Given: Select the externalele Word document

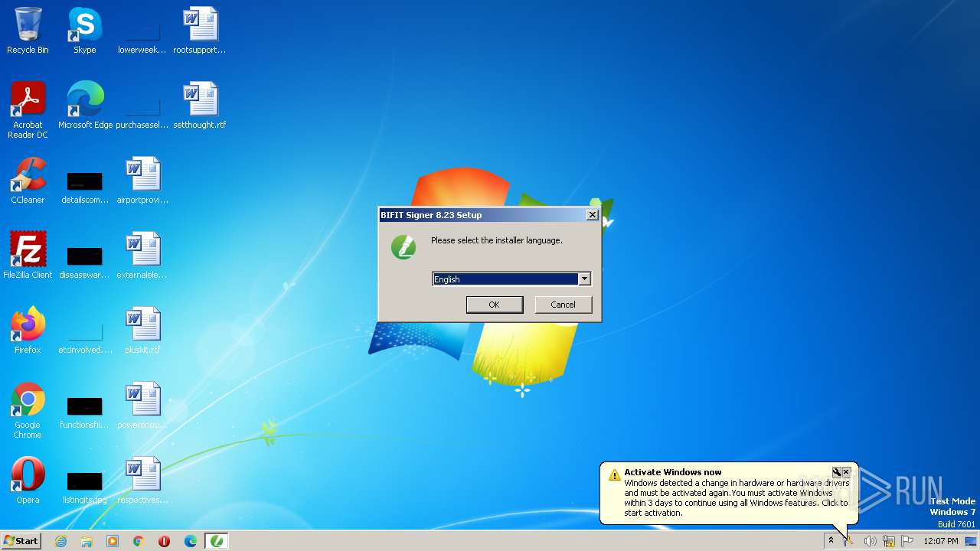Looking at the screenshot, I should [142, 256].
